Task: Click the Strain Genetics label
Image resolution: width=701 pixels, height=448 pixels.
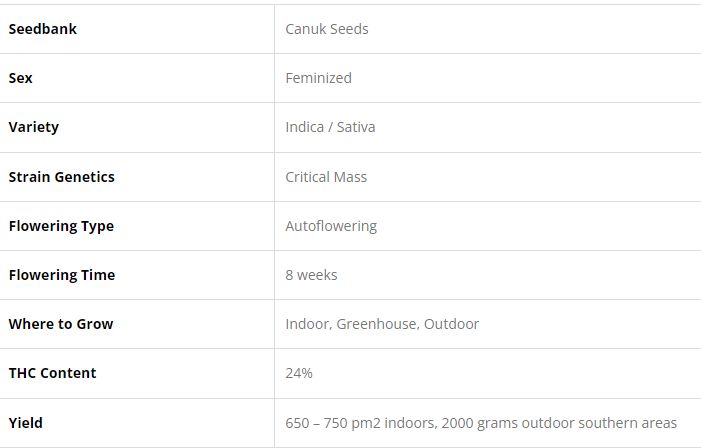Action: [x=61, y=177]
